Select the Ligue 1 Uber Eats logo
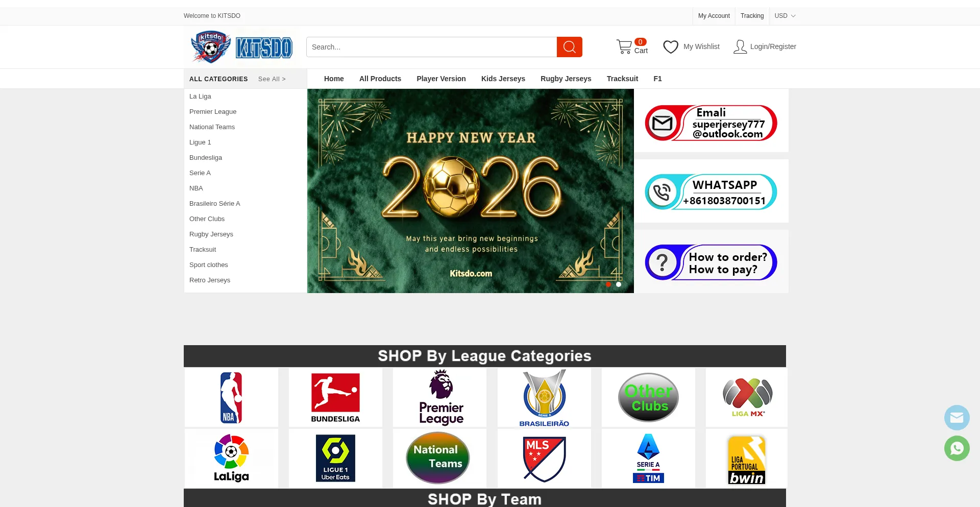This screenshot has width=980, height=507. pos(335,458)
